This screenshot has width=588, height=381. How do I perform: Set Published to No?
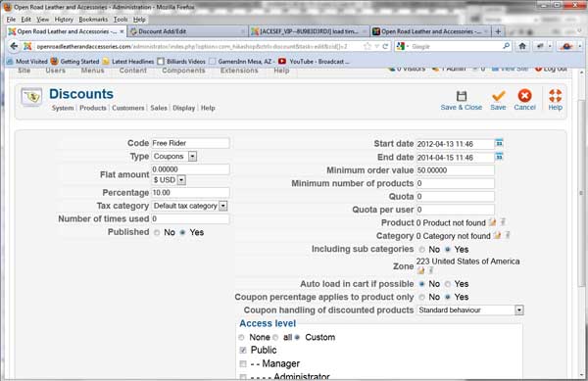[x=157, y=233]
